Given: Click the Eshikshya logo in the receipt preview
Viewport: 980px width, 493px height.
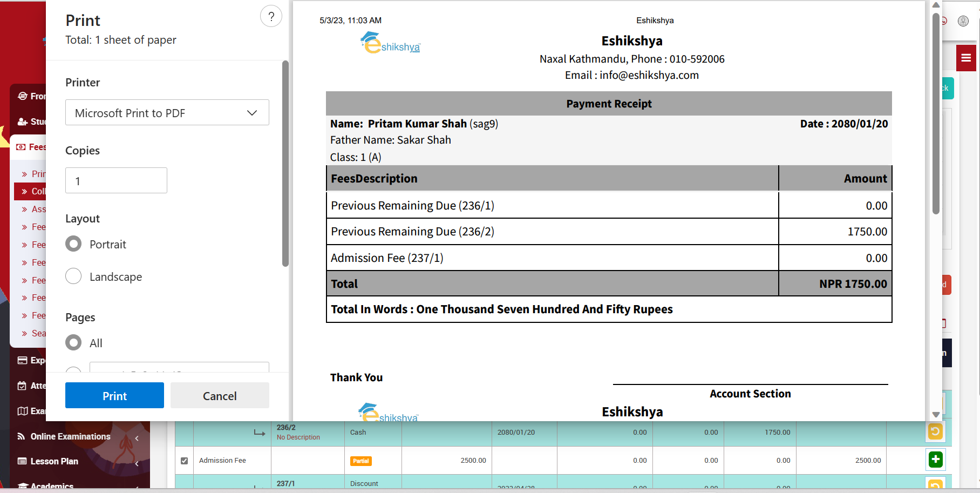Looking at the screenshot, I should click(x=390, y=43).
